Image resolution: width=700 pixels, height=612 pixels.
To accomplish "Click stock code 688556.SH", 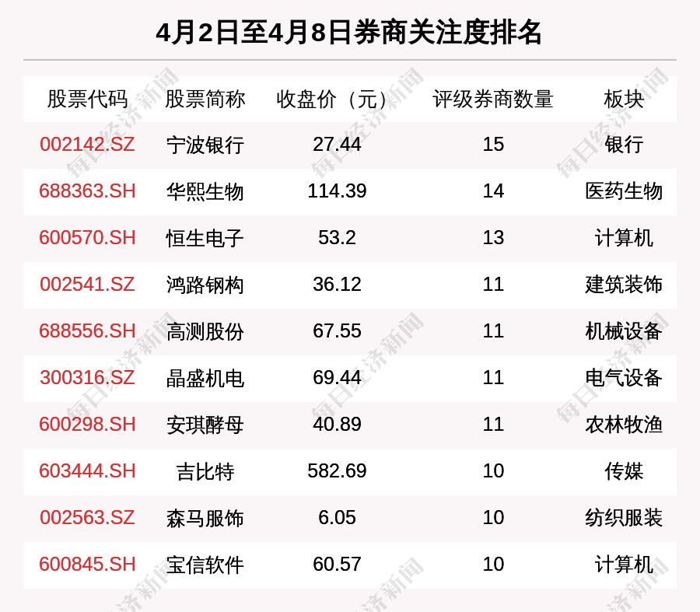I will point(87,331).
